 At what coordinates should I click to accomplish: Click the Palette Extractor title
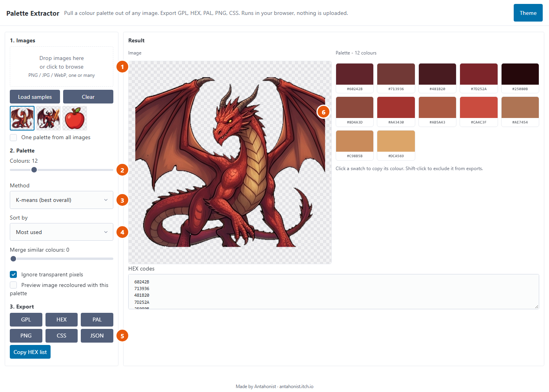(x=33, y=13)
